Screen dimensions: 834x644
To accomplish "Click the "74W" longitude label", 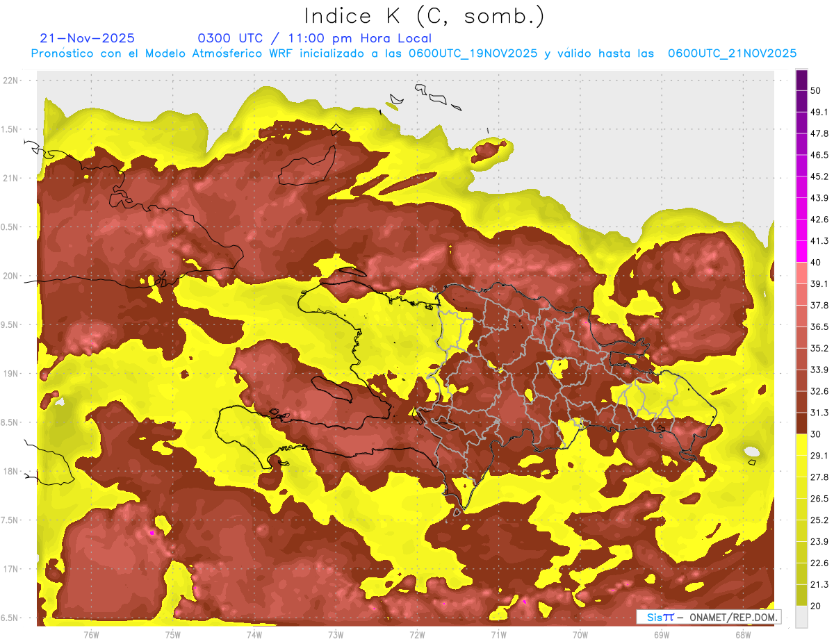I will pos(254,634).
